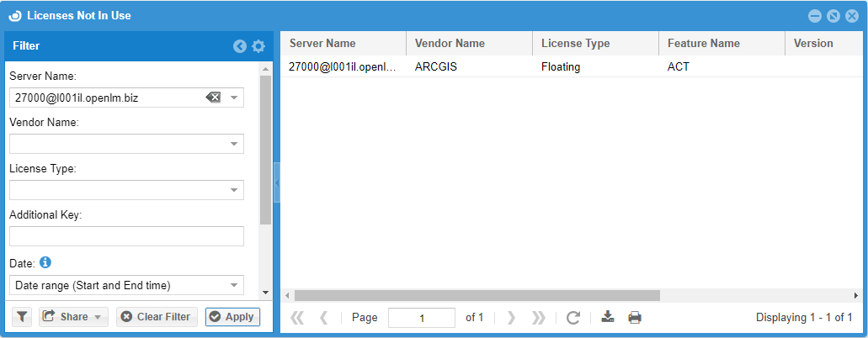Image resolution: width=868 pixels, height=338 pixels.
Task: Go to the next page arrow
Action: [510, 318]
